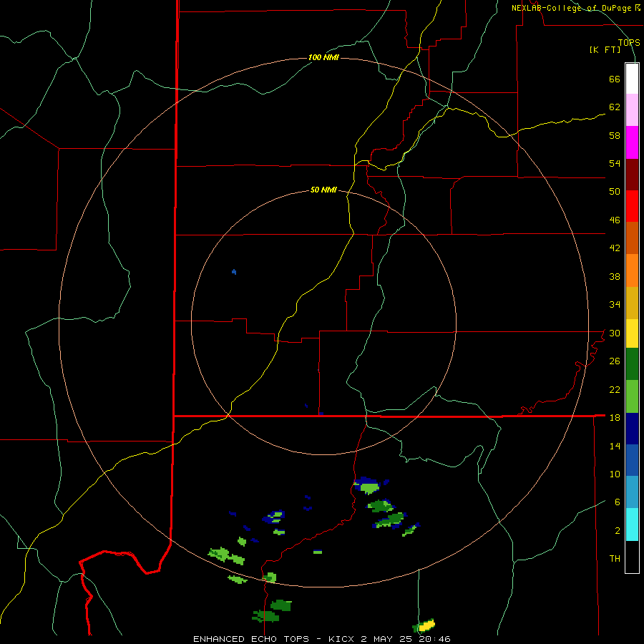Click the NEXLAB-College of DuPage label
Screen dimensions: 644x644
[x=572, y=8]
